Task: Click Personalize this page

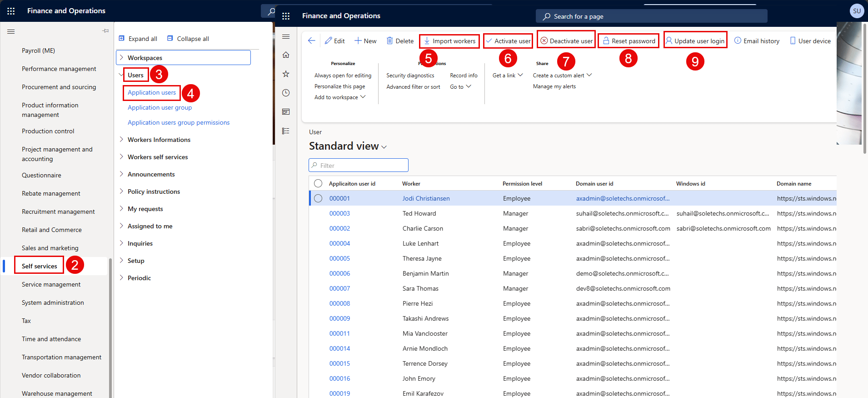Action: click(339, 86)
